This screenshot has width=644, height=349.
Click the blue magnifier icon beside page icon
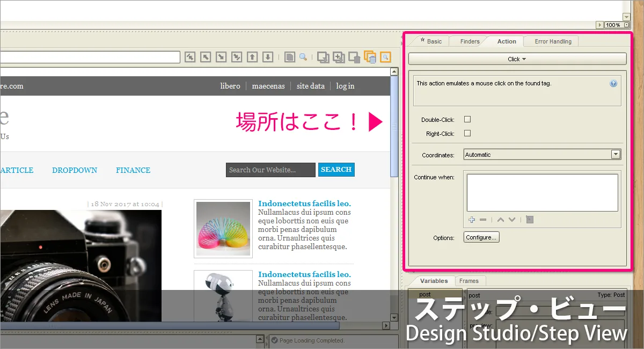click(x=303, y=57)
